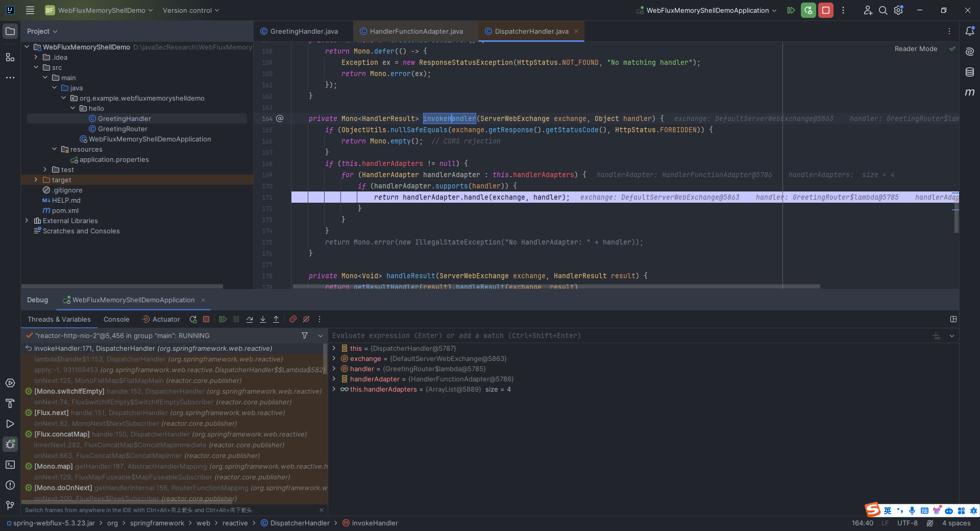Switch to Actuator tab
Viewport: 980px width, 531px height.
tap(161, 320)
